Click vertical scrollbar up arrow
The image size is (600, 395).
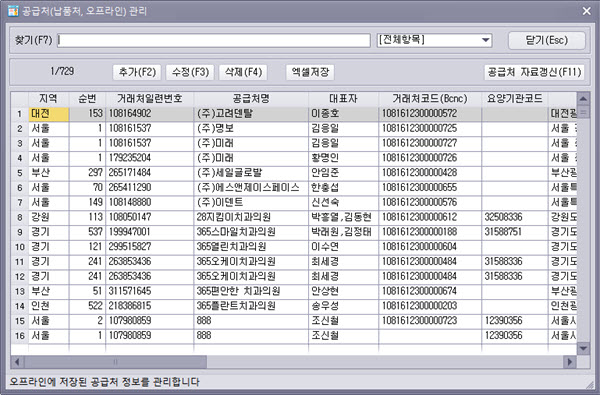pyautogui.click(x=583, y=99)
